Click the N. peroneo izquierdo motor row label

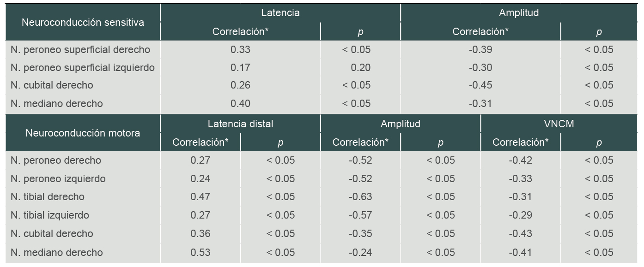coord(58,178)
